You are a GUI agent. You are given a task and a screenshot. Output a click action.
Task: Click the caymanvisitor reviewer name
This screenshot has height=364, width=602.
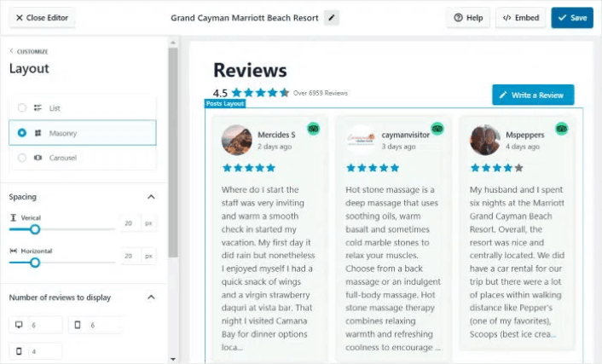(405, 135)
